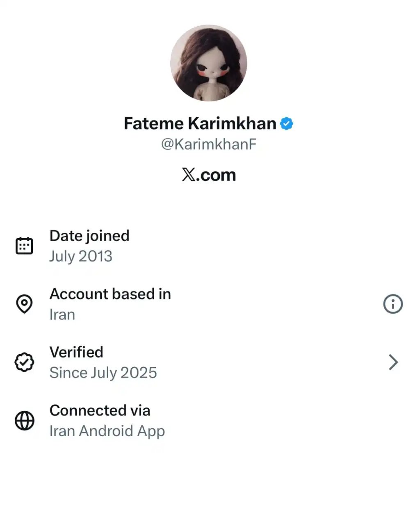The width and height of the screenshot is (420, 526).
Task: Click the @KarimkhanF handle
Action: 208,144
